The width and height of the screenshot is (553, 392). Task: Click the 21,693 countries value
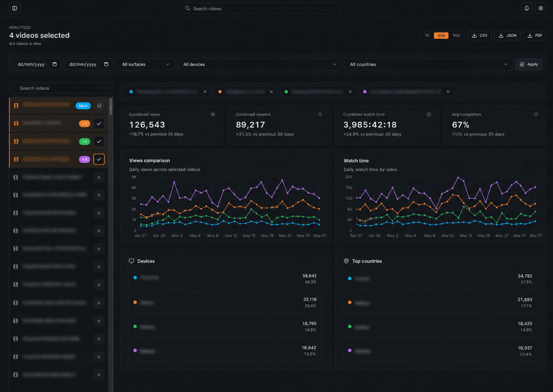coord(525,300)
